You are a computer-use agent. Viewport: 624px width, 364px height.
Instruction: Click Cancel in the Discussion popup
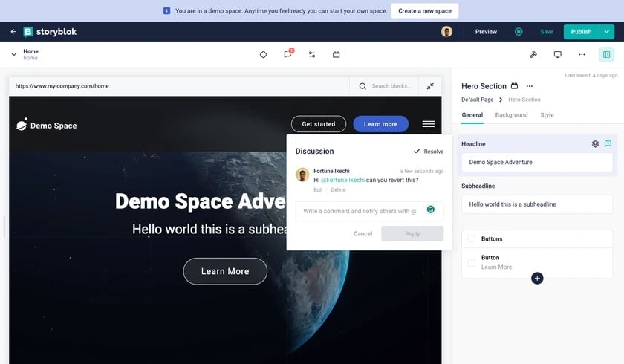click(363, 233)
